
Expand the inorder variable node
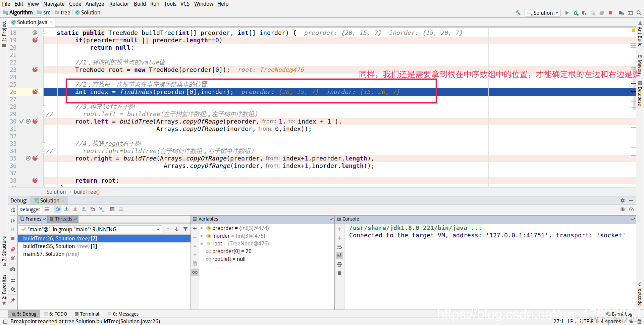(202, 236)
